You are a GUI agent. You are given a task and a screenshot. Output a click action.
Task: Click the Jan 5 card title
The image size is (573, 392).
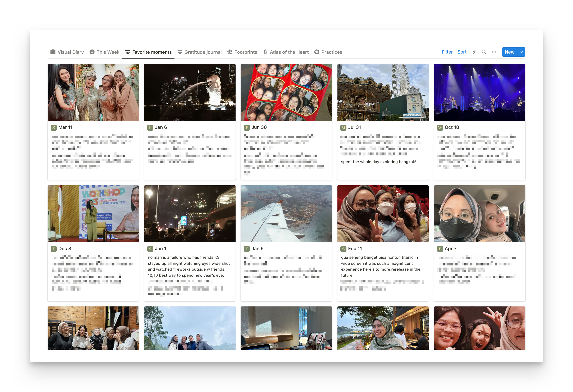click(x=258, y=249)
